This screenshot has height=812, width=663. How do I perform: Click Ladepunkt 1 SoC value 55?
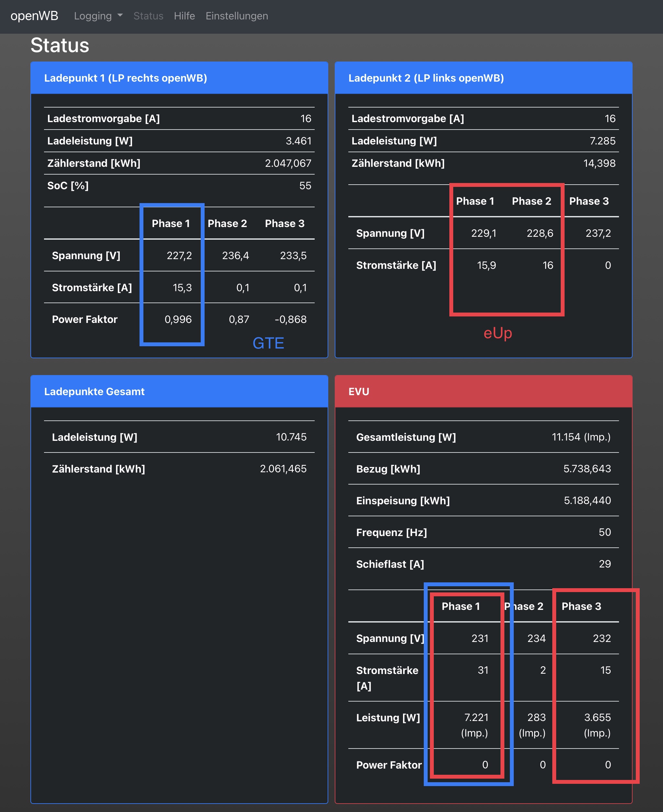coord(305,186)
